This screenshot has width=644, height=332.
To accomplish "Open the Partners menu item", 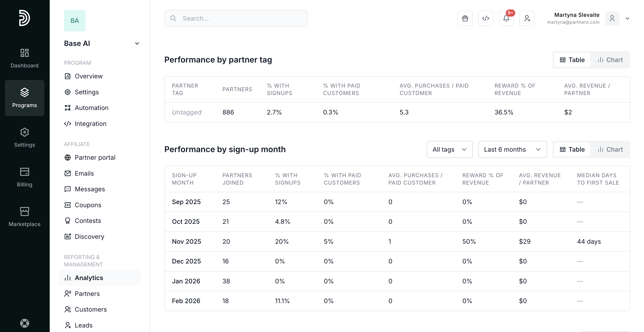I will pyautogui.click(x=87, y=293).
